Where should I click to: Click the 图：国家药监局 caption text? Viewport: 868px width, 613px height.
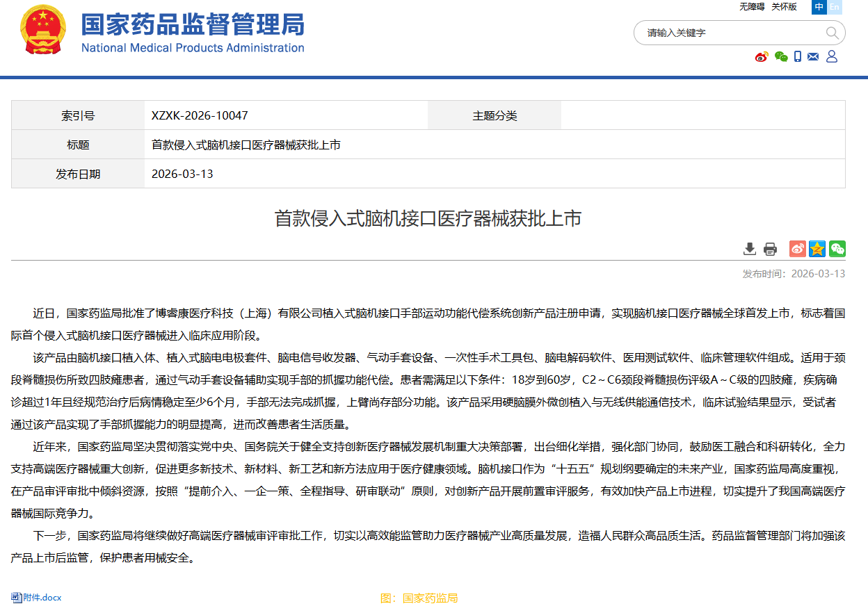click(419, 598)
